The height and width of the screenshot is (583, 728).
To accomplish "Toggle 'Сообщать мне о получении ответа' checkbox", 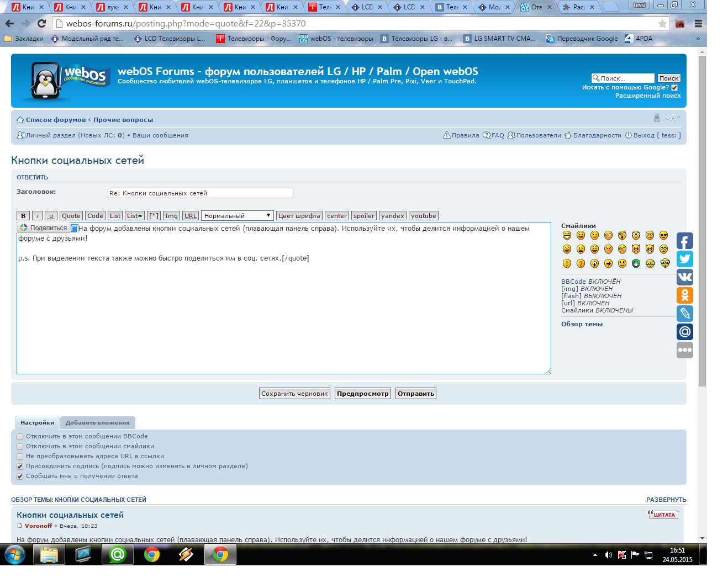I will pyautogui.click(x=20, y=476).
